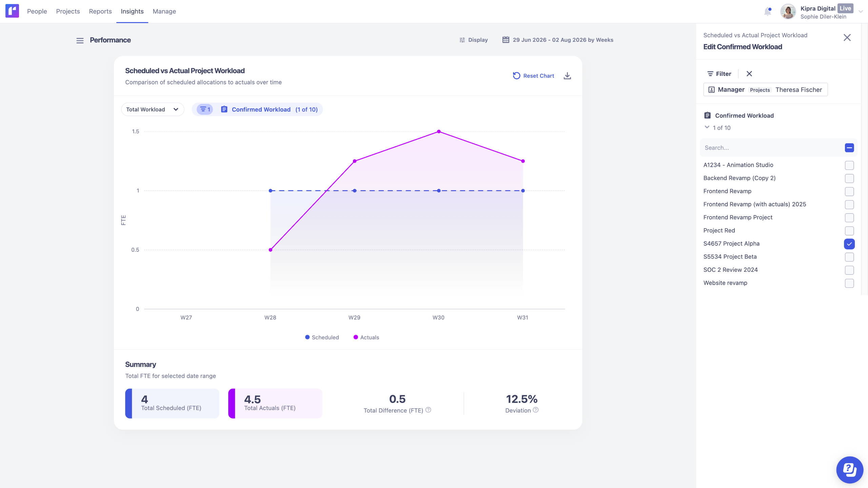Toggle the select-all indeterminate checkbox
868x488 pixels.
pyautogui.click(x=849, y=148)
